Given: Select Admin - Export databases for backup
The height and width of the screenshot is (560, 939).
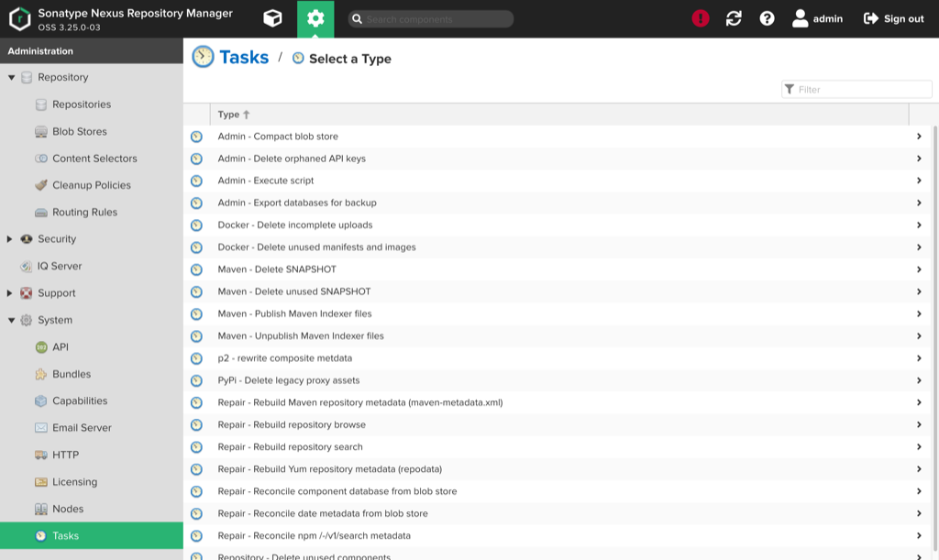Looking at the screenshot, I should point(557,203).
